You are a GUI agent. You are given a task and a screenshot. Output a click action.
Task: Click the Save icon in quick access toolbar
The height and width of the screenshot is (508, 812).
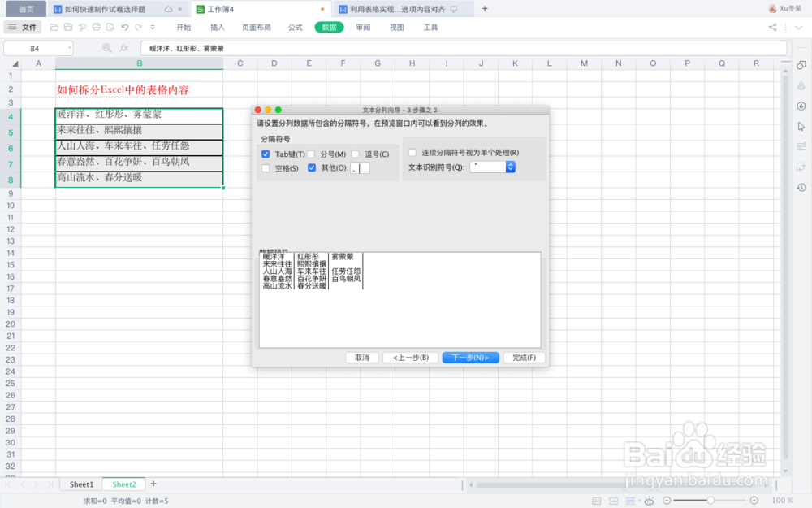pyautogui.click(x=67, y=27)
